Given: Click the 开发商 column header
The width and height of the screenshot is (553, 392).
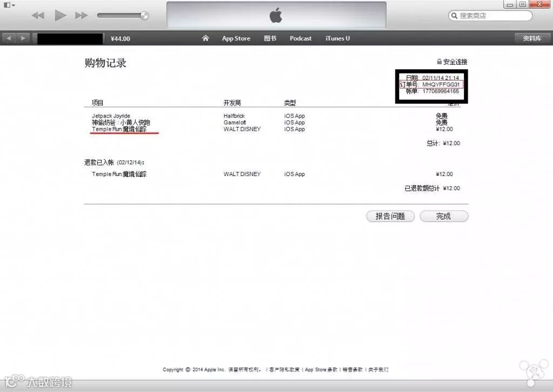Looking at the screenshot, I should click(232, 103).
